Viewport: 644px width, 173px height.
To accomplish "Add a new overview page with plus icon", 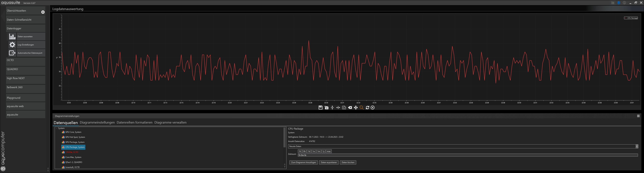I will point(43,12).
